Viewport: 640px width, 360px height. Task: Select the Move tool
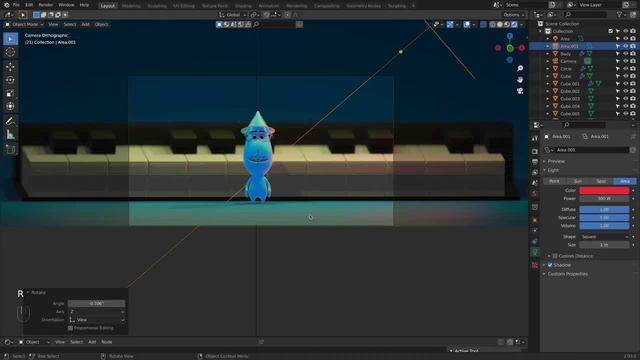10,67
